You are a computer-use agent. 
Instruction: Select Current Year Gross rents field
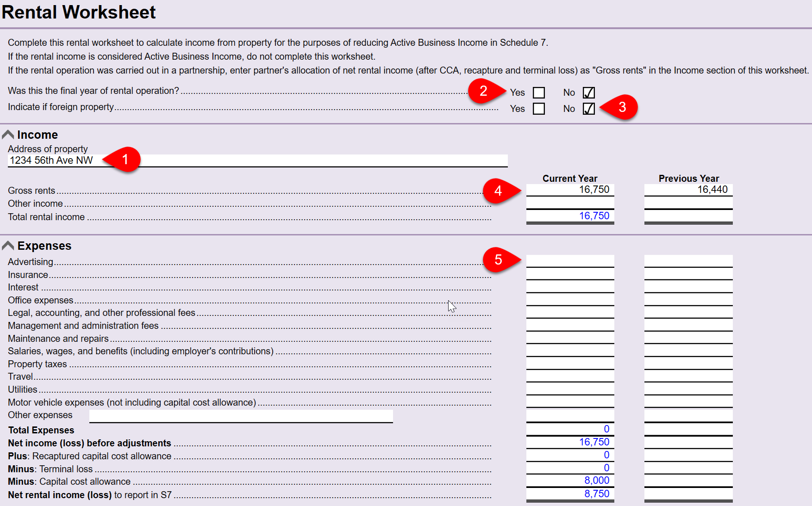coord(570,190)
